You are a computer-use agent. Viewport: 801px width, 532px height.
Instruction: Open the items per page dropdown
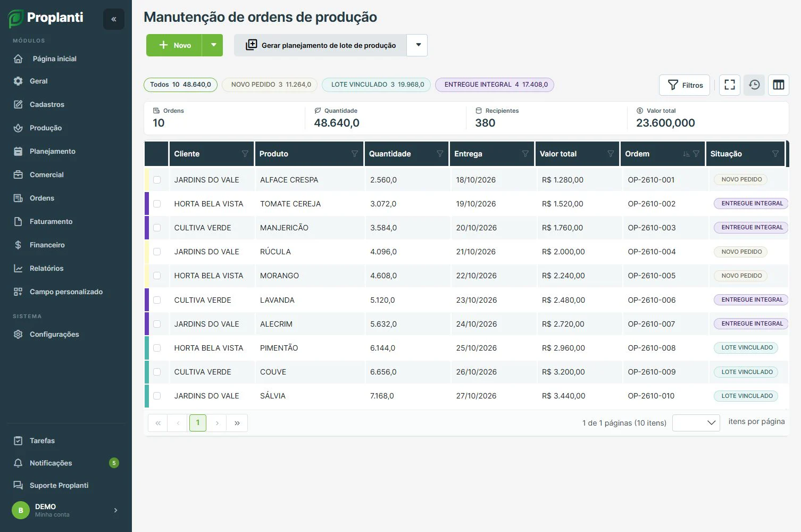pyautogui.click(x=696, y=423)
